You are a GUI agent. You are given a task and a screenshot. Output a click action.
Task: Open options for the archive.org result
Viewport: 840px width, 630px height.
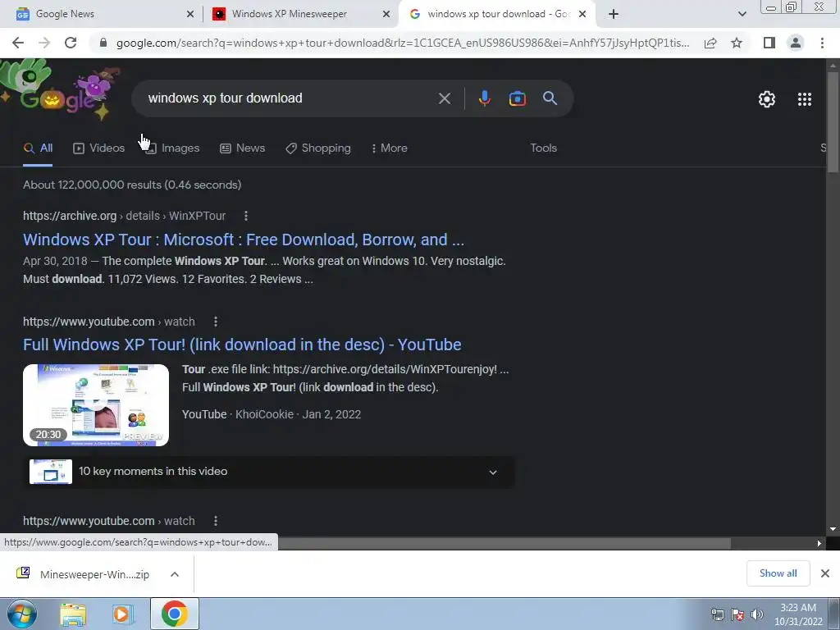pos(246,216)
